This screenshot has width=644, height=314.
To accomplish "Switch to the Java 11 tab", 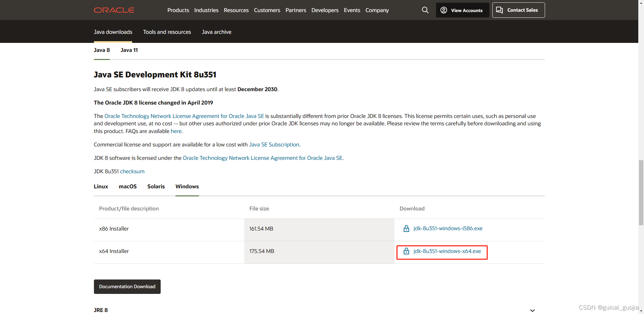I will pyautogui.click(x=129, y=50).
